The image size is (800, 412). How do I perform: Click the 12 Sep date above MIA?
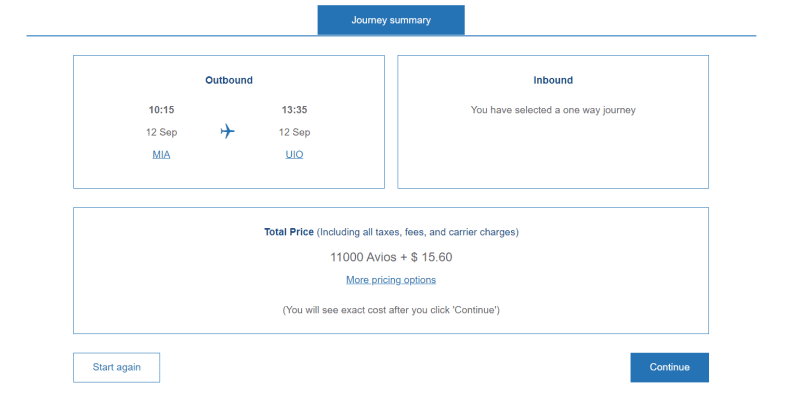tap(161, 132)
